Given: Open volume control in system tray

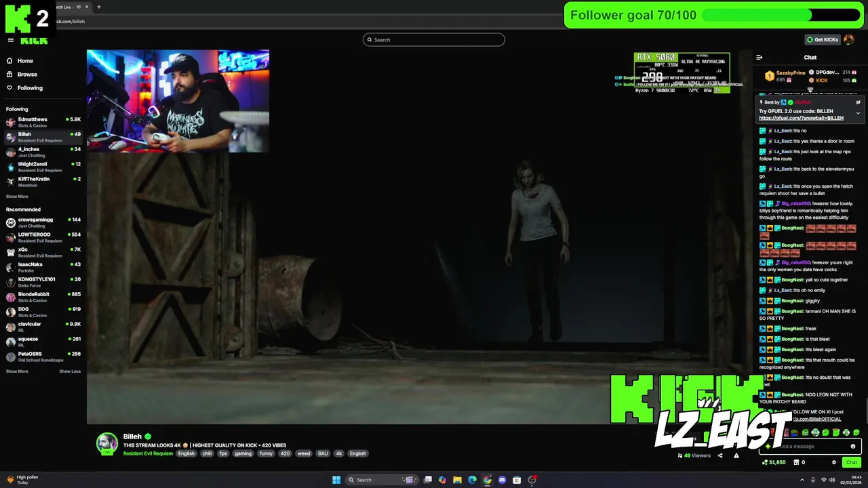Looking at the screenshot, I should (833, 480).
